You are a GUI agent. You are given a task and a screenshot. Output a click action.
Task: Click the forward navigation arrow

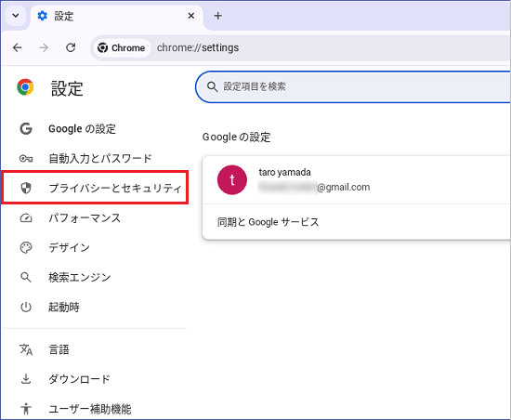coord(44,48)
